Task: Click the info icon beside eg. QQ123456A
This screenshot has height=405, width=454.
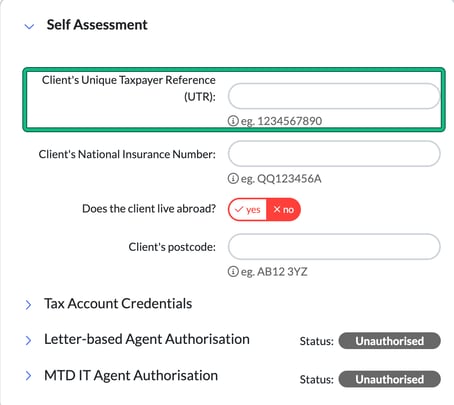Action: pos(233,178)
